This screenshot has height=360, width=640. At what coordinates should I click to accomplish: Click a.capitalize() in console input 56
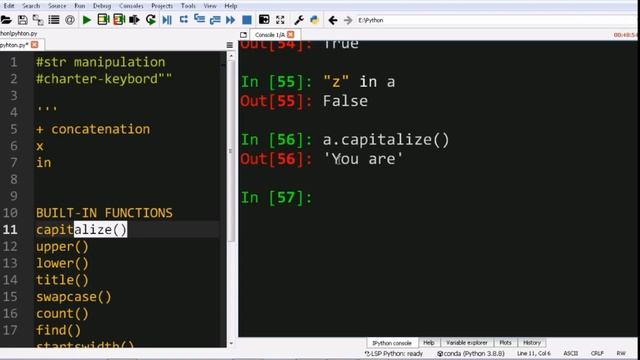tap(386, 140)
